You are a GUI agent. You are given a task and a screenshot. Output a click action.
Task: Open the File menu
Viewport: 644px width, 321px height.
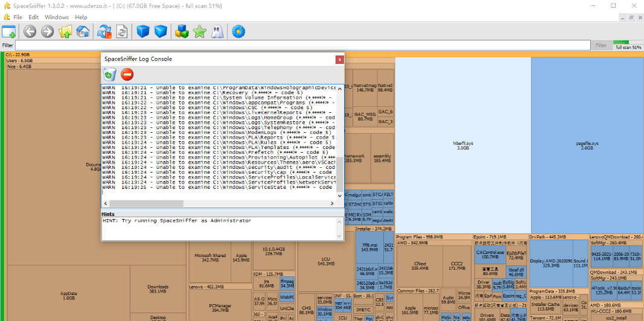click(x=18, y=17)
